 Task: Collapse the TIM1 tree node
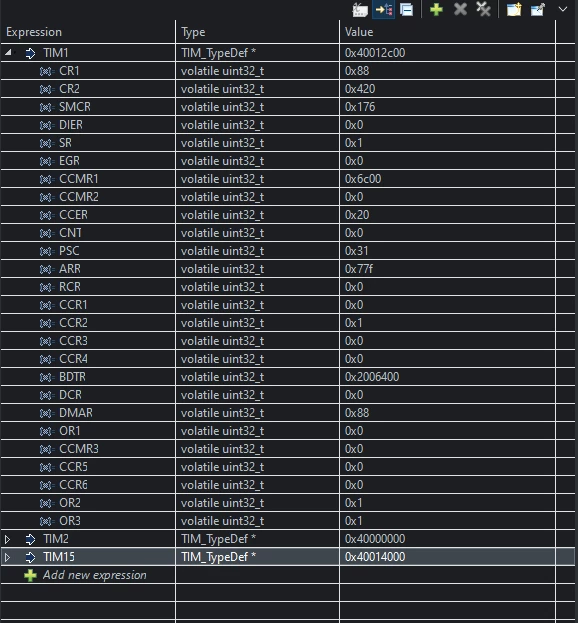click(8, 52)
